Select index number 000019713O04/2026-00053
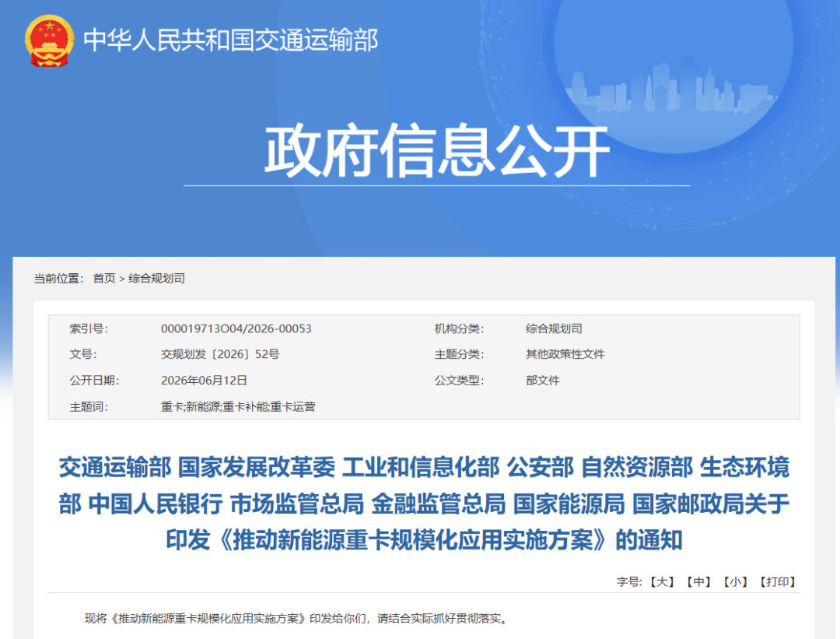The height and width of the screenshot is (639, 840). (236, 328)
